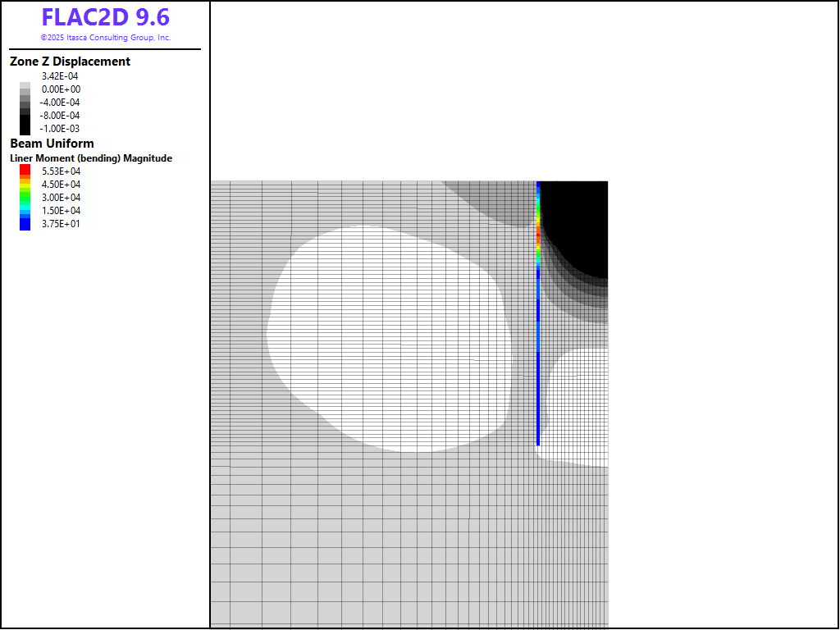Click the Itasca Consulting Group copyright line
Screen dimensions: 840x630
click(x=105, y=38)
